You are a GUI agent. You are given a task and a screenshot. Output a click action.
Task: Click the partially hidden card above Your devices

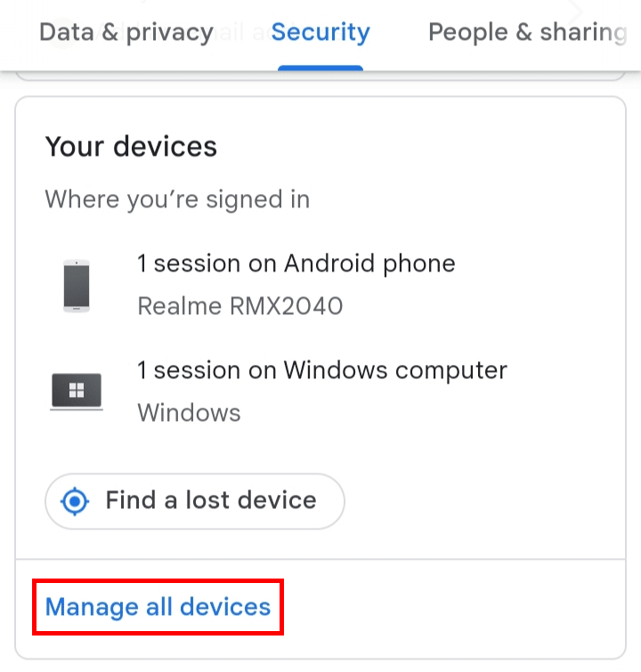tap(320, 77)
